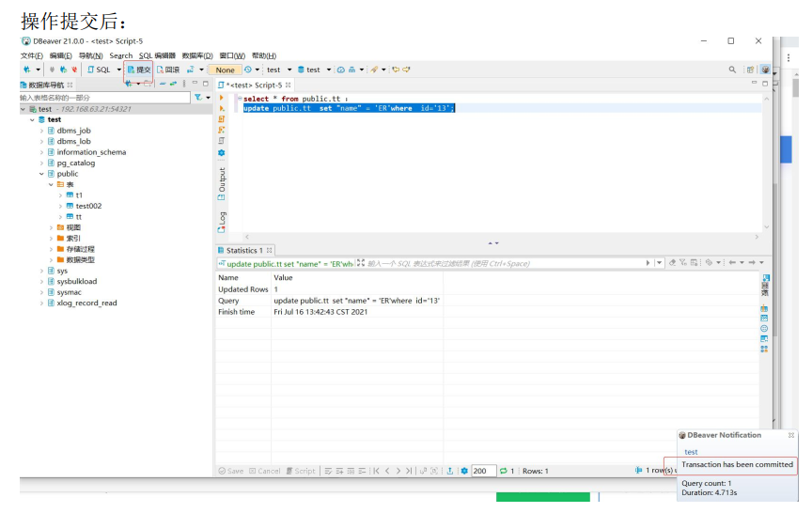Click the result fetch size field 200

click(x=484, y=471)
